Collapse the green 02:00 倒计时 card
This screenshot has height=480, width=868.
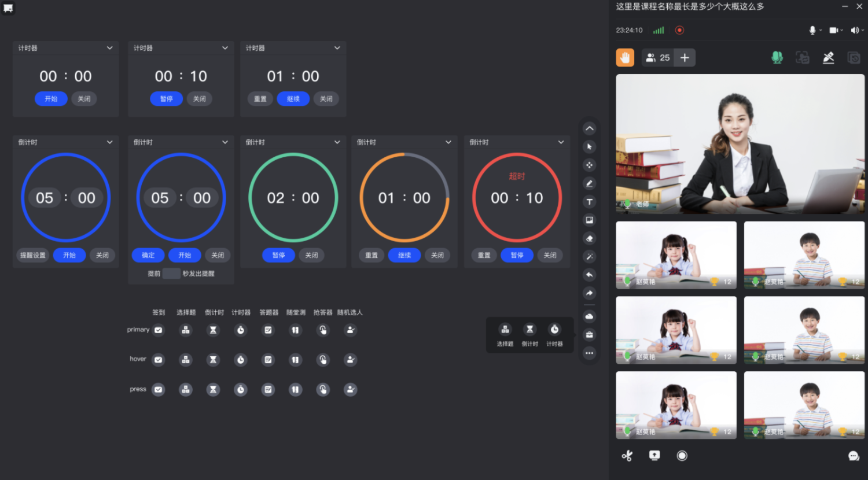(337, 142)
